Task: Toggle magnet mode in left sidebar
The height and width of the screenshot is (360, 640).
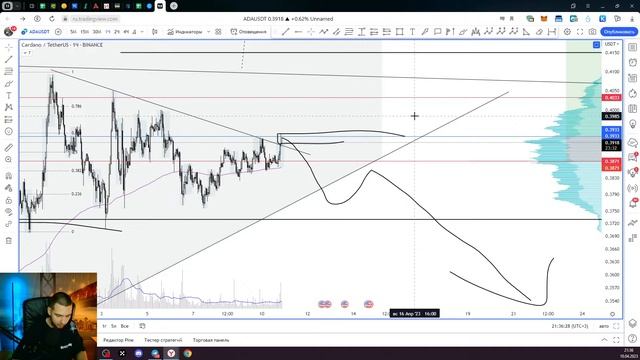Action: [x=9, y=176]
